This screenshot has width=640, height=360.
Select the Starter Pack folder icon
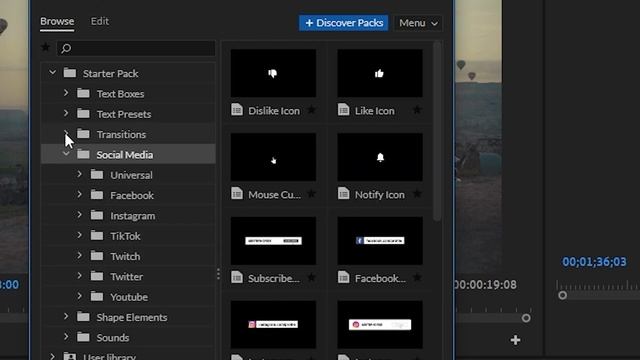tap(70, 73)
